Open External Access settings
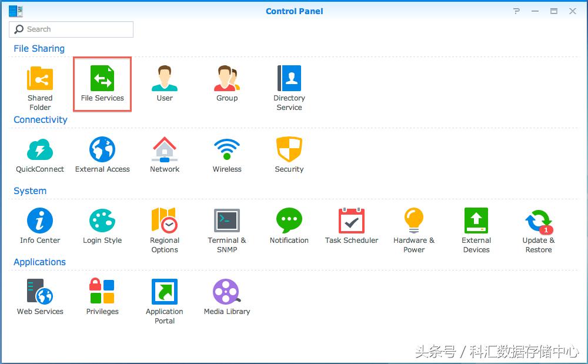This screenshot has width=588, height=364. point(102,155)
